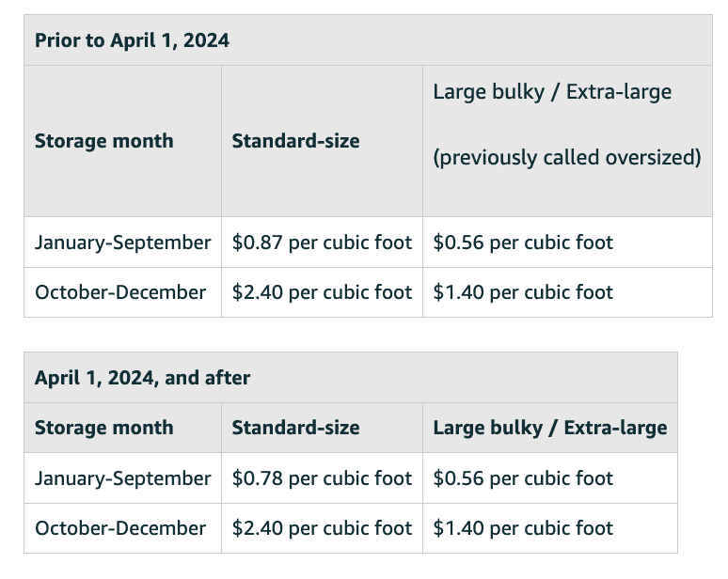Click the Storage month header in second table
728x579 pixels.
pyautogui.click(x=104, y=428)
